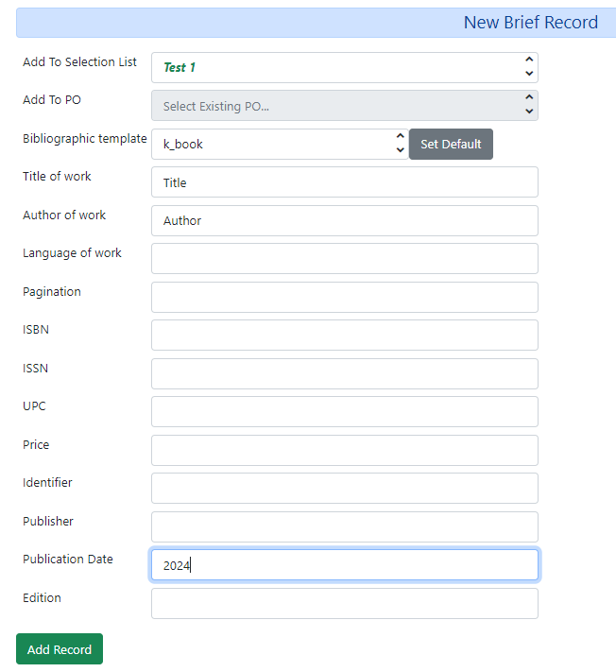616x672 pixels.
Task: Open the Bibliographic template dropdown
Action: [x=279, y=145]
